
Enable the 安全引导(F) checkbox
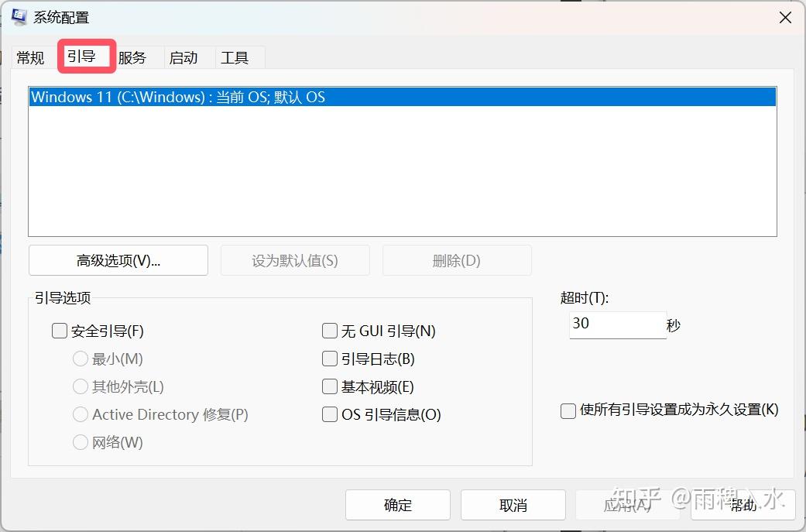coord(60,331)
